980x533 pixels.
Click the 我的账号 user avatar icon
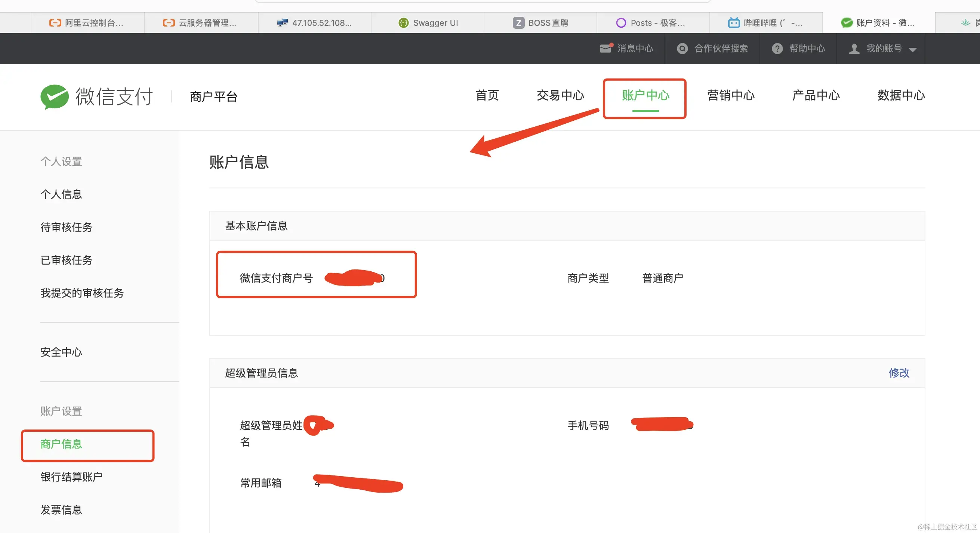click(x=854, y=49)
